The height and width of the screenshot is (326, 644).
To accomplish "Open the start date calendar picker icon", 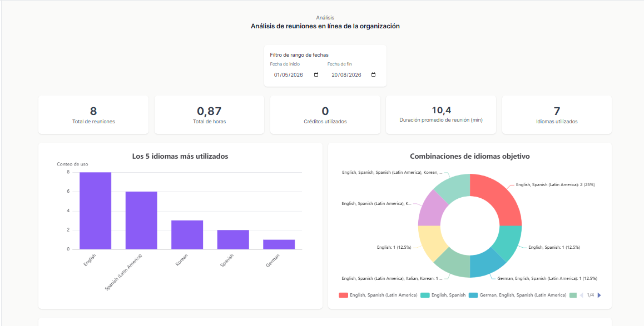I will coord(316,74).
